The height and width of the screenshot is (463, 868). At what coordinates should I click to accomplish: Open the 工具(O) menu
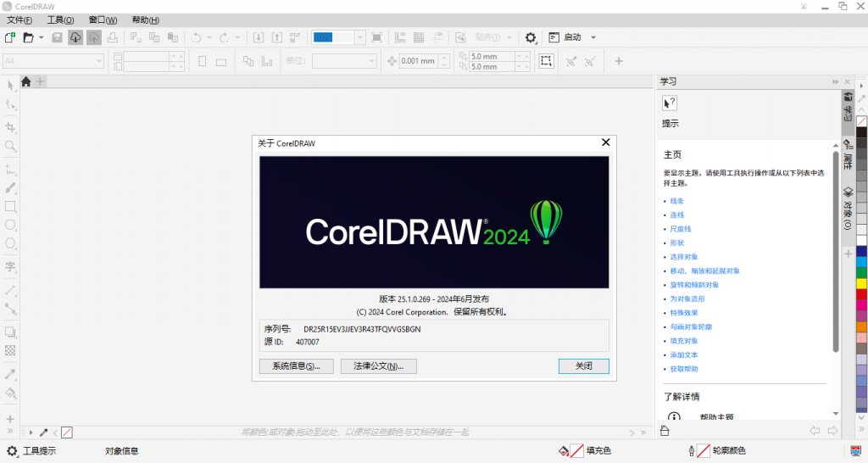click(60, 20)
